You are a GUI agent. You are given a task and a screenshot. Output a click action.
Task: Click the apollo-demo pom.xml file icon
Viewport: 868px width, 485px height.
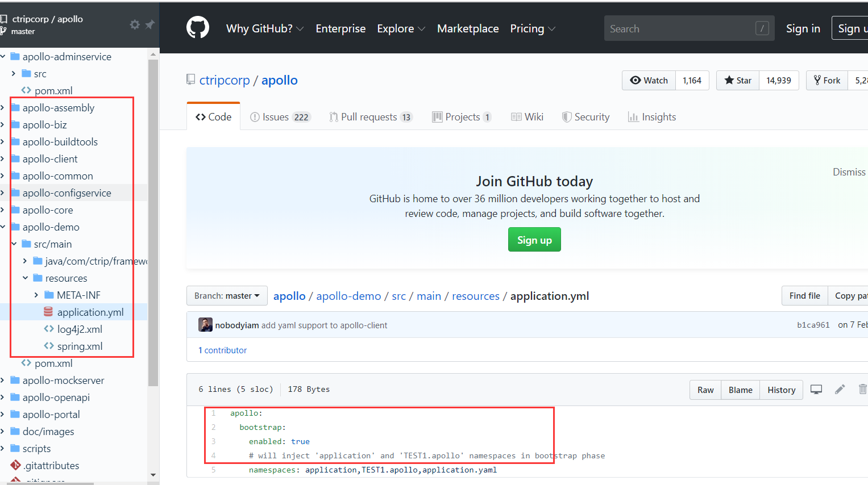point(26,363)
